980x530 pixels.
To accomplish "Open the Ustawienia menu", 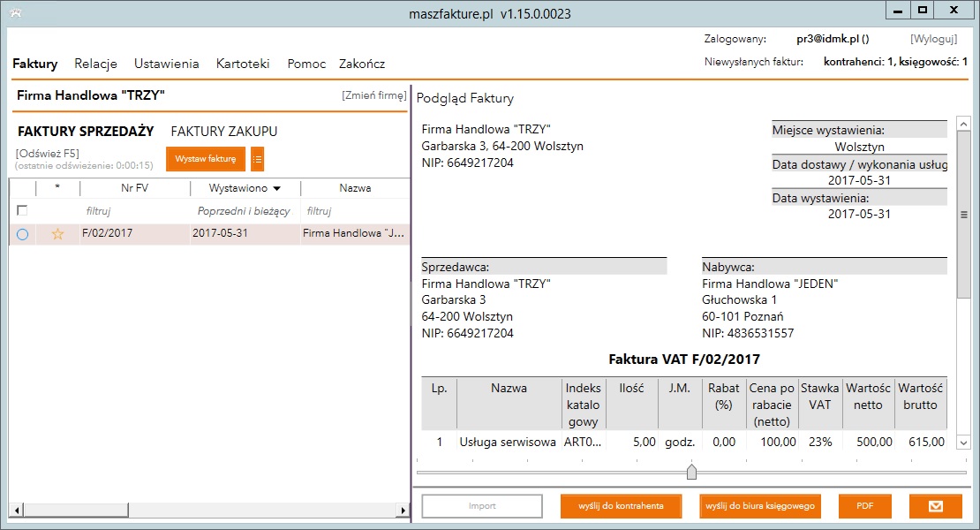I will pyautogui.click(x=166, y=64).
